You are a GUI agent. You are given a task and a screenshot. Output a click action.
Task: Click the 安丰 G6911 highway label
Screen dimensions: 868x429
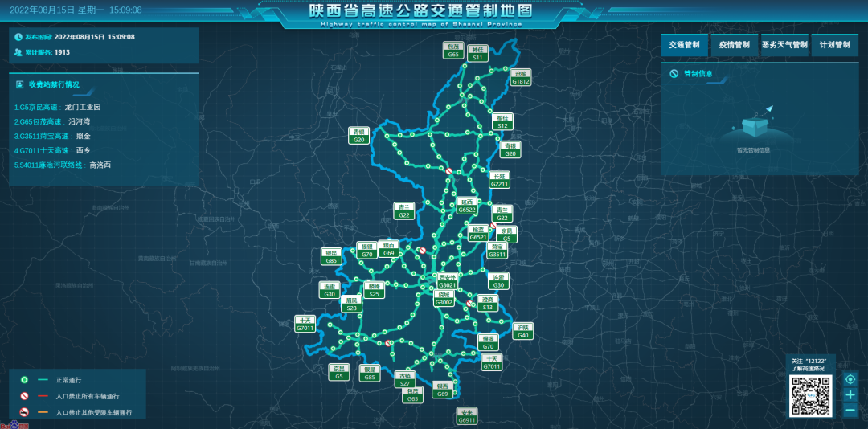[467, 415]
